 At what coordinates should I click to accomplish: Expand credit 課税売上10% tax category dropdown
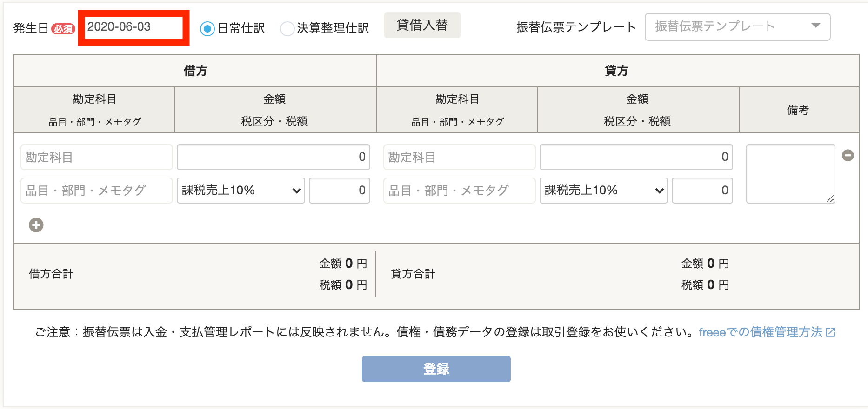[x=604, y=191]
